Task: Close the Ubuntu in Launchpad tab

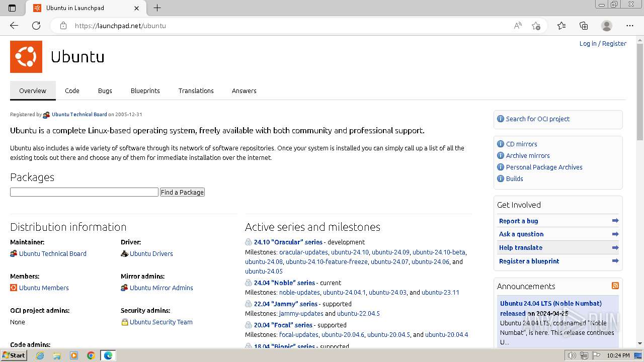Action: pos(137,8)
